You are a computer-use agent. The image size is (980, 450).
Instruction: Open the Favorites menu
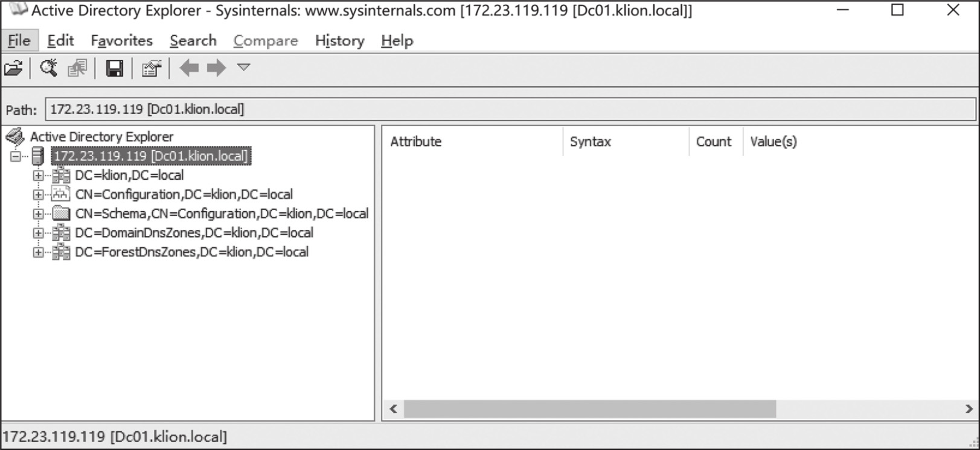[121, 40]
